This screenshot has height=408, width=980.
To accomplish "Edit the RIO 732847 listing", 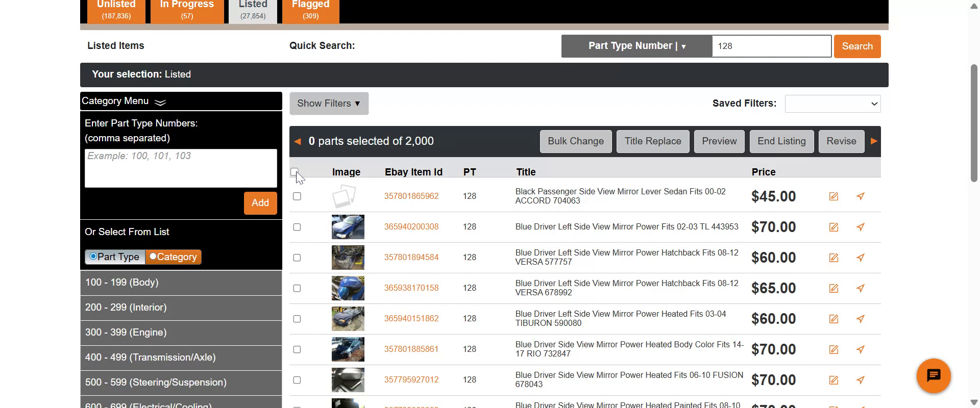I will 834,349.
